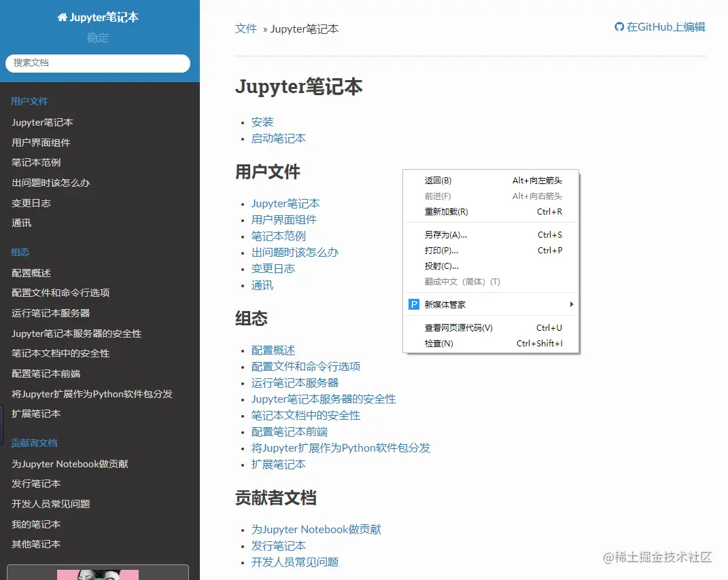Open 用户界面组件 link in main content

284,220
